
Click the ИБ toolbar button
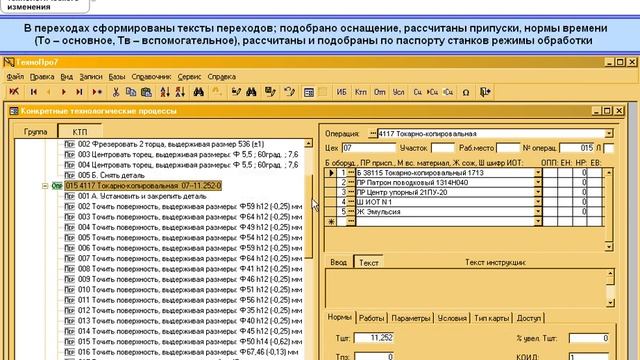pyautogui.click(x=341, y=92)
